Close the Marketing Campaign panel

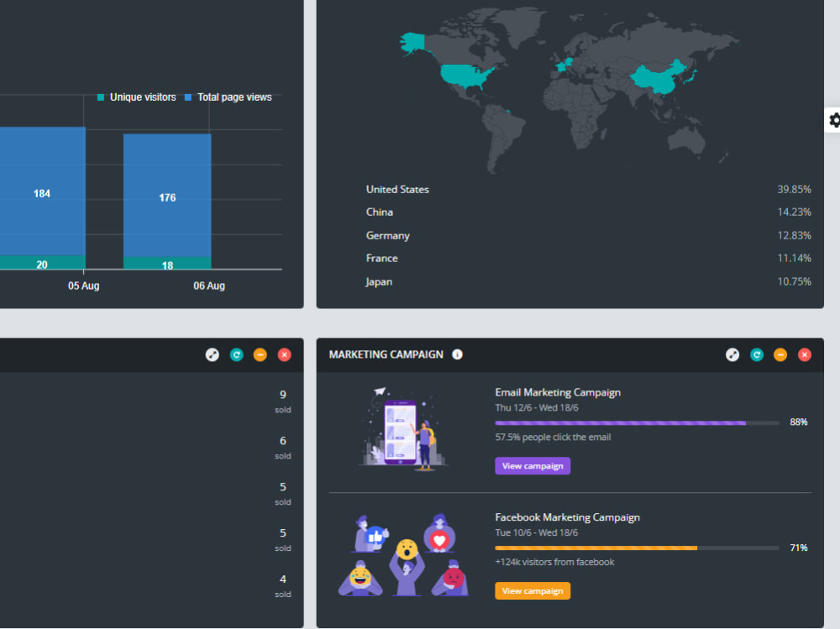tap(805, 354)
